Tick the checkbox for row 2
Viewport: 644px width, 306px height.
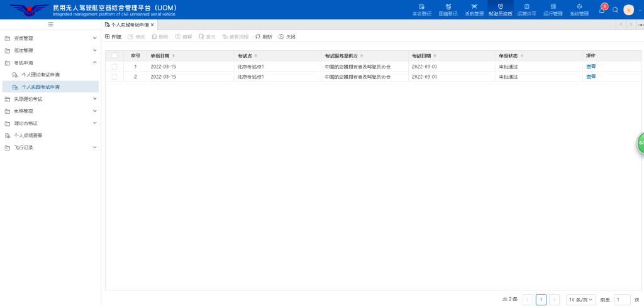click(x=114, y=77)
